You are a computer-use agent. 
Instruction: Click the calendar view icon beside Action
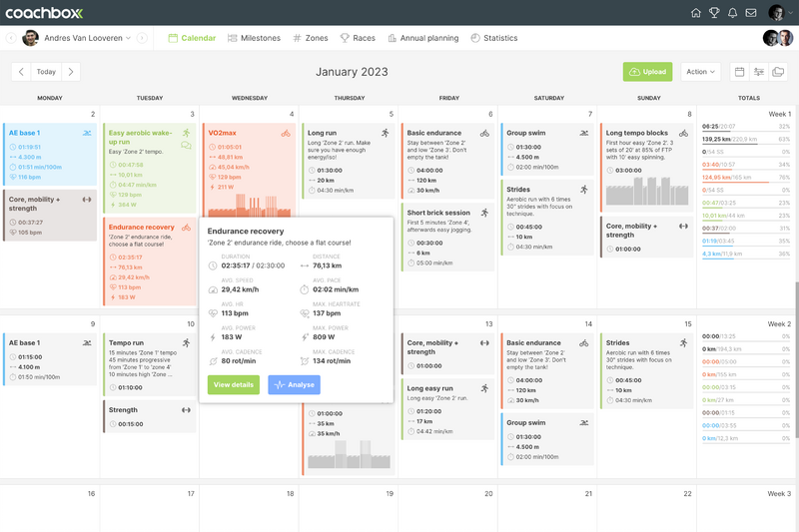pyautogui.click(x=739, y=72)
